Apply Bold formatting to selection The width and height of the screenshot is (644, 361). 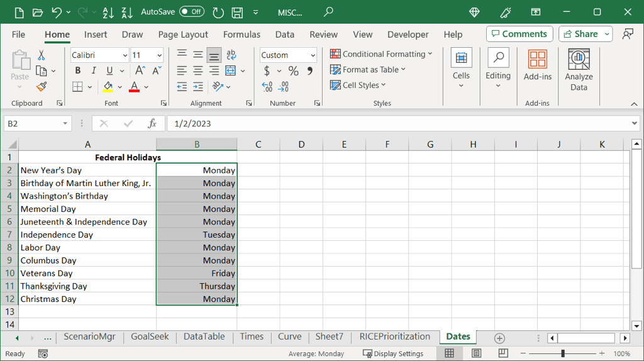tap(78, 70)
